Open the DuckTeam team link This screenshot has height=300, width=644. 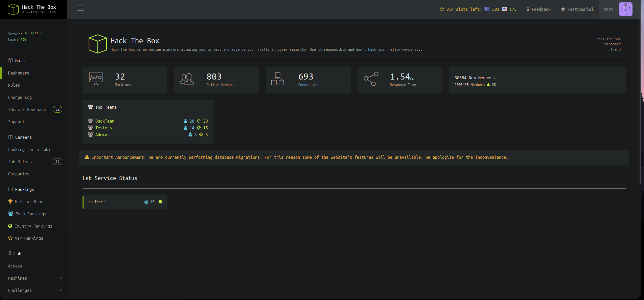click(x=105, y=121)
